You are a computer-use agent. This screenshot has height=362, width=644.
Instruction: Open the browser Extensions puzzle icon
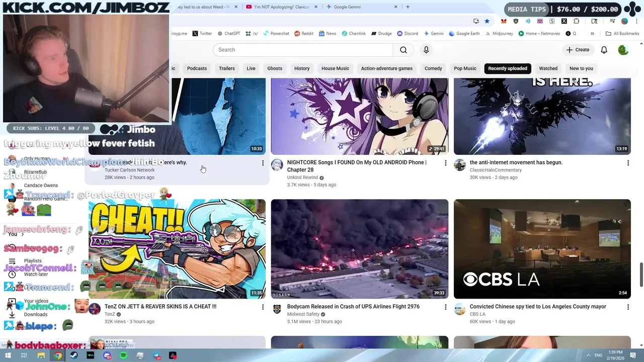(576, 21)
